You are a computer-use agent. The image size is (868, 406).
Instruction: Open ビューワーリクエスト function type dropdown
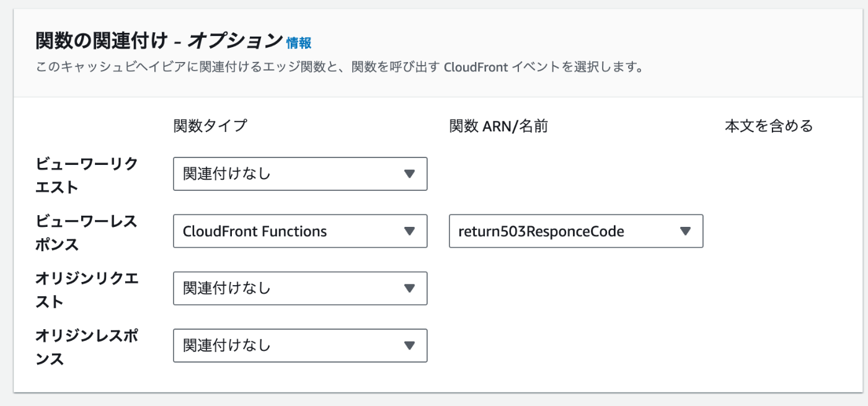click(300, 174)
